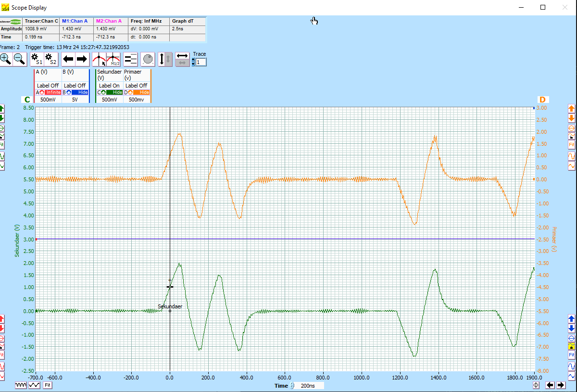The height and width of the screenshot is (392, 577).
Task: Open the S1 gear settings
Action: [37, 59]
